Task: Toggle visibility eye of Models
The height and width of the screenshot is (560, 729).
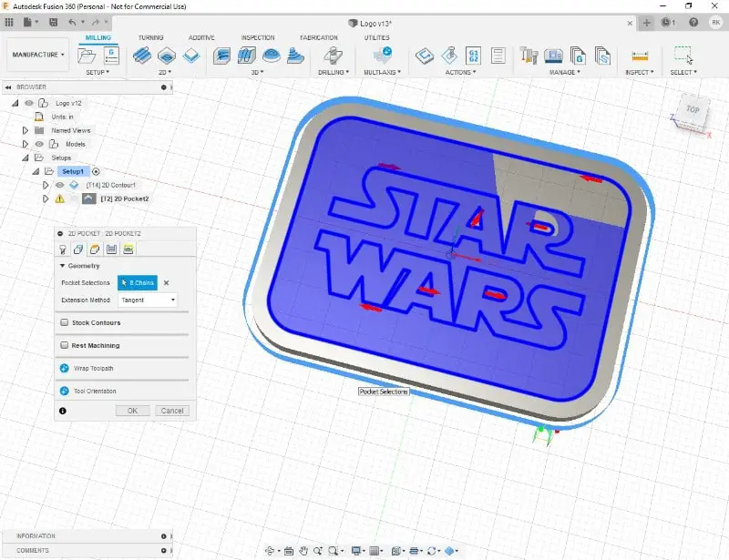Action: click(39, 144)
